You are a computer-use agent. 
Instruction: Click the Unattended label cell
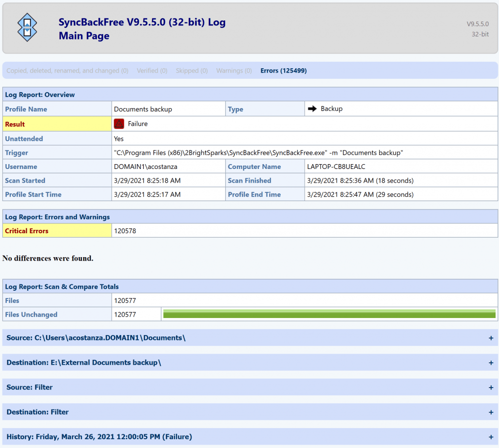click(x=58, y=139)
